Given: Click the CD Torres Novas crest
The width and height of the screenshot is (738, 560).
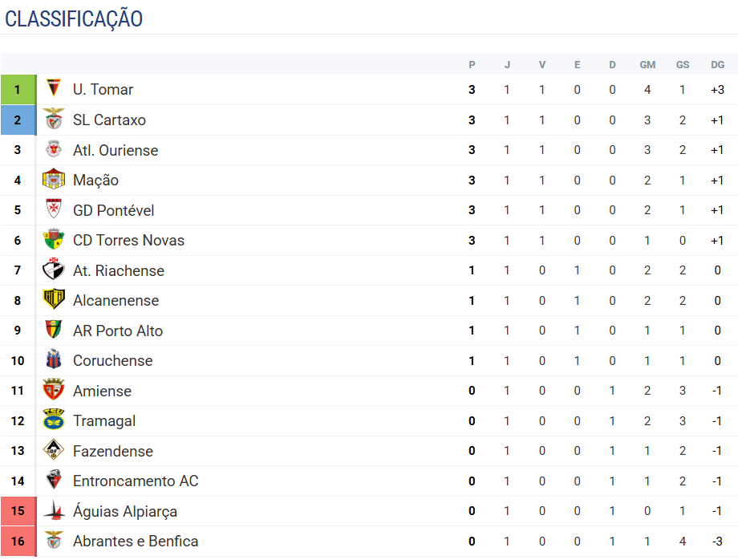Looking at the screenshot, I should [x=54, y=240].
